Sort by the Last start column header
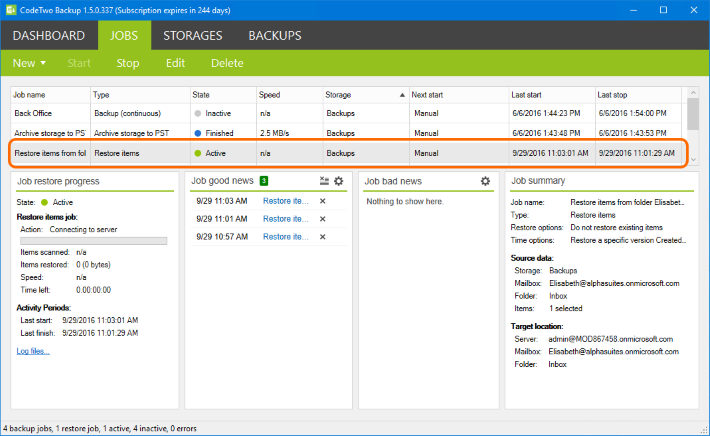The width and height of the screenshot is (710, 436). 552,95
